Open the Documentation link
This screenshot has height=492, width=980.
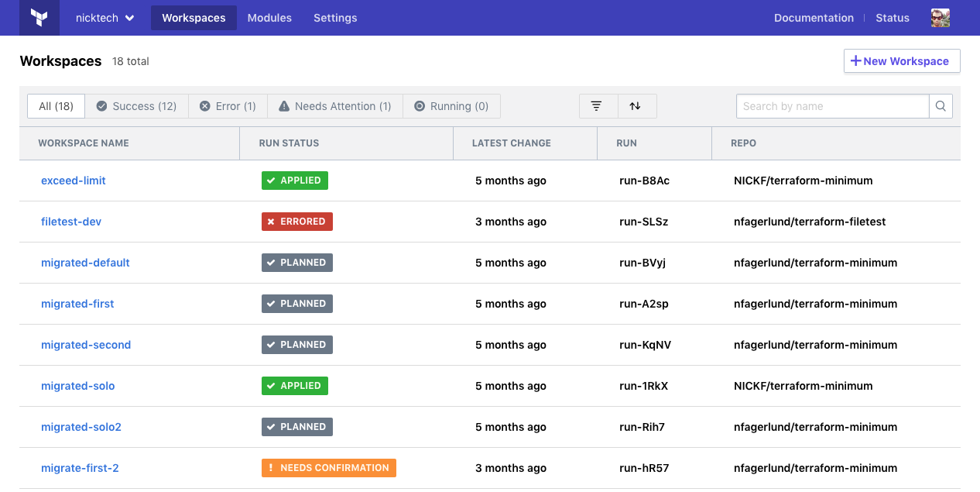tap(814, 18)
